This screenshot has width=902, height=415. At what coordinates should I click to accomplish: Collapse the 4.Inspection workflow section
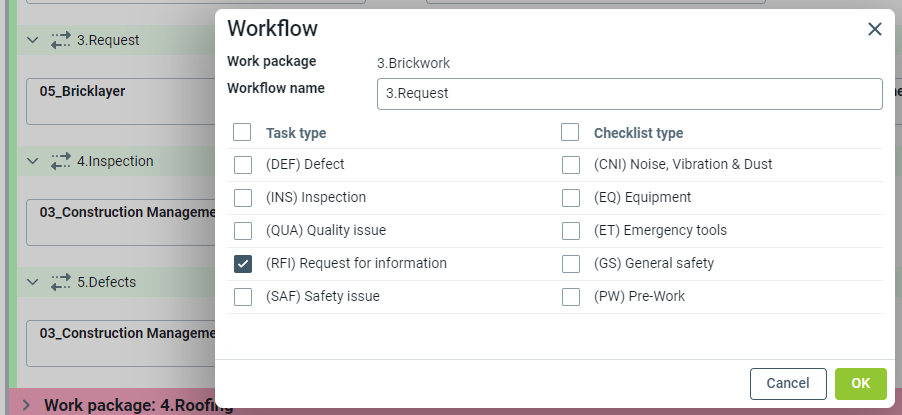click(32, 161)
